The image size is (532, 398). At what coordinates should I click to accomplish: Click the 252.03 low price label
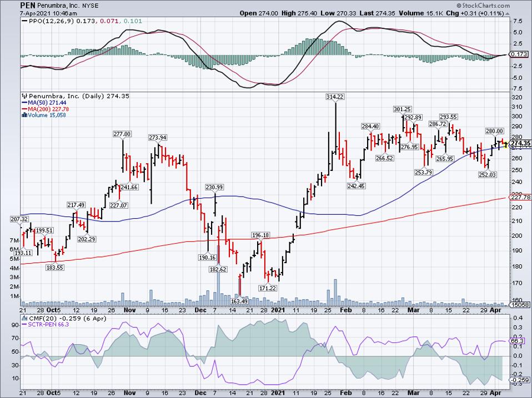488,175
